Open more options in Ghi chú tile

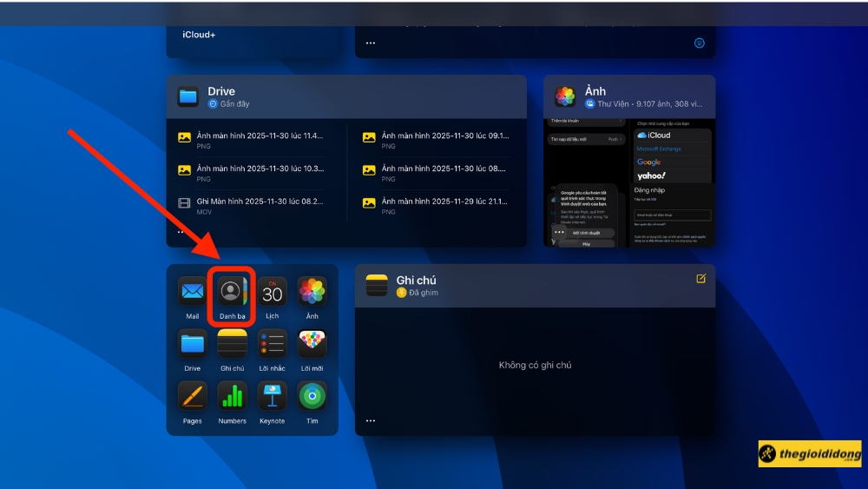pos(371,420)
